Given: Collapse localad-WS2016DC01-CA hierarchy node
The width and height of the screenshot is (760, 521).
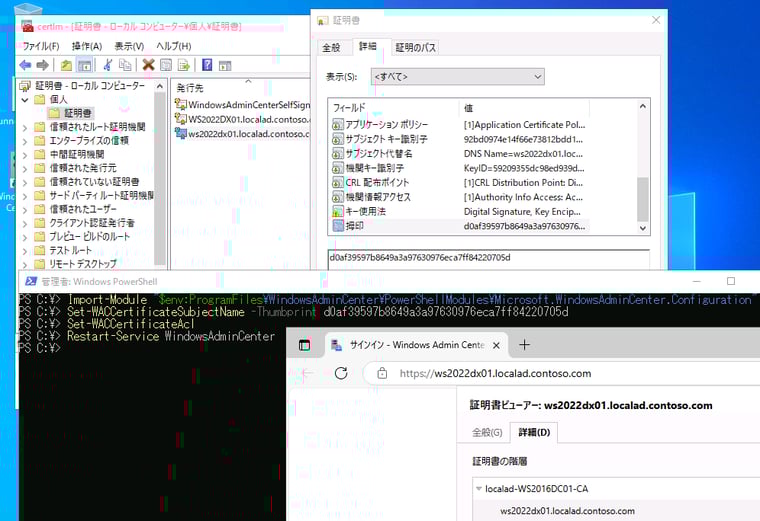Looking at the screenshot, I should point(479,489).
